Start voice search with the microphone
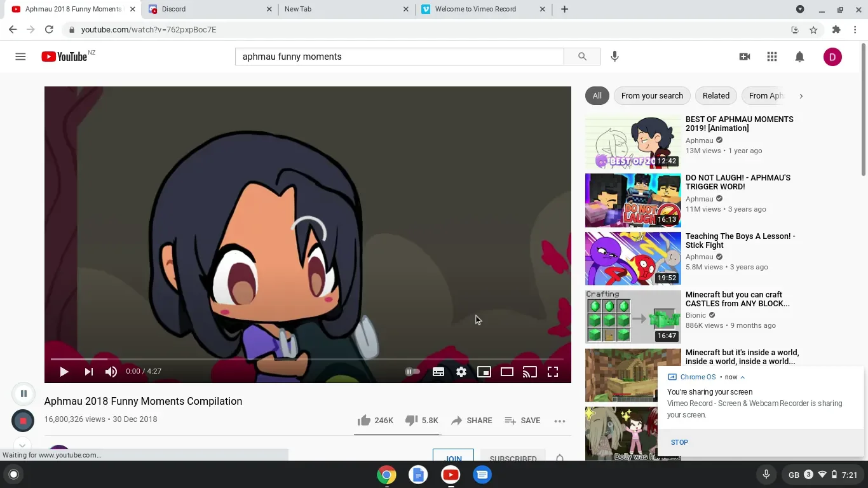 point(614,57)
